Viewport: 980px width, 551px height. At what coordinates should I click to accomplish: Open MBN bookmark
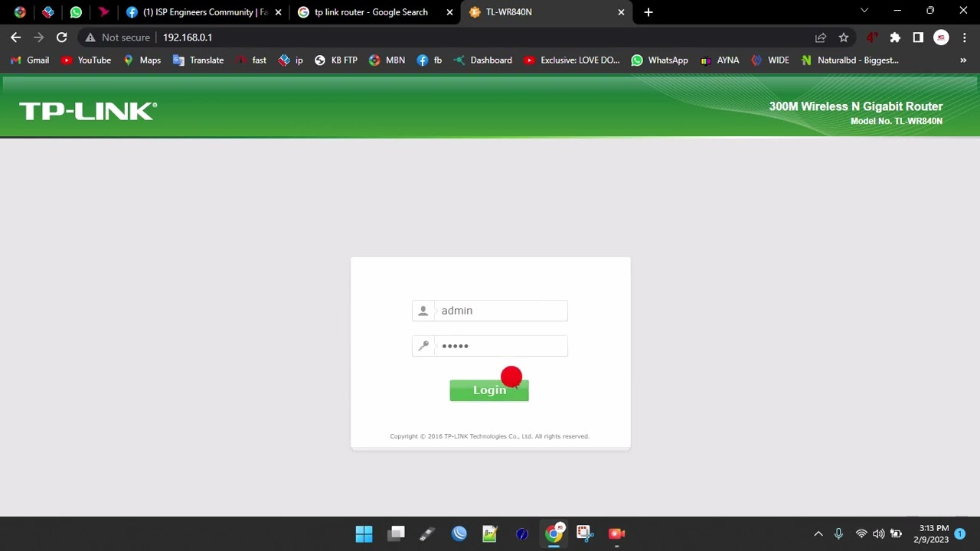(x=387, y=60)
